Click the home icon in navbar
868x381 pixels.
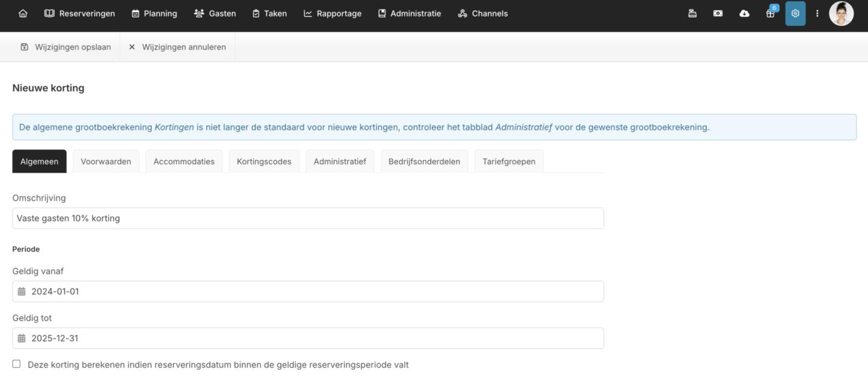[x=23, y=13]
